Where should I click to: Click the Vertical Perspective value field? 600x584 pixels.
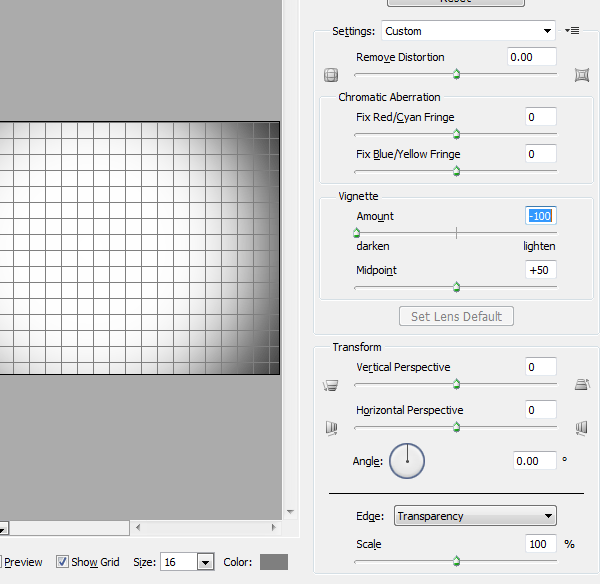pyautogui.click(x=541, y=367)
